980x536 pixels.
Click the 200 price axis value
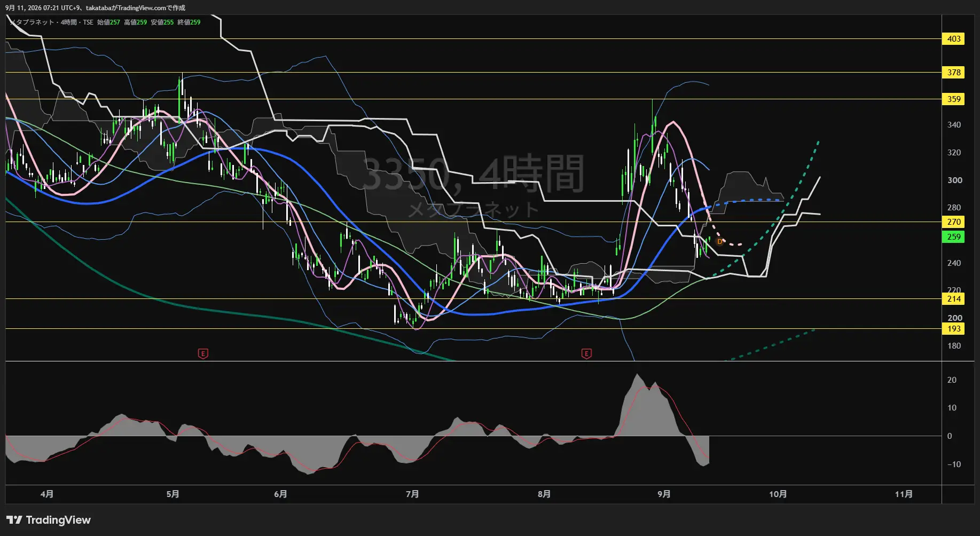(954, 318)
